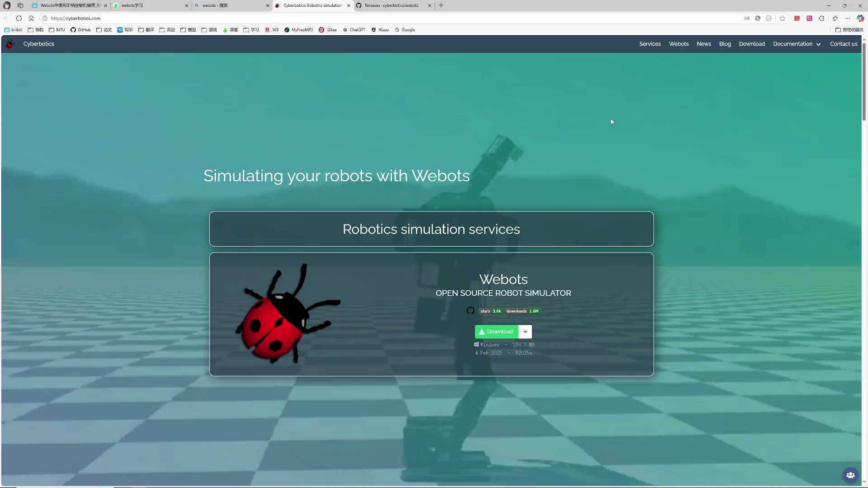Click the page vertical scrollbar thumb
The image size is (868, 488).
tap(864, 81)
